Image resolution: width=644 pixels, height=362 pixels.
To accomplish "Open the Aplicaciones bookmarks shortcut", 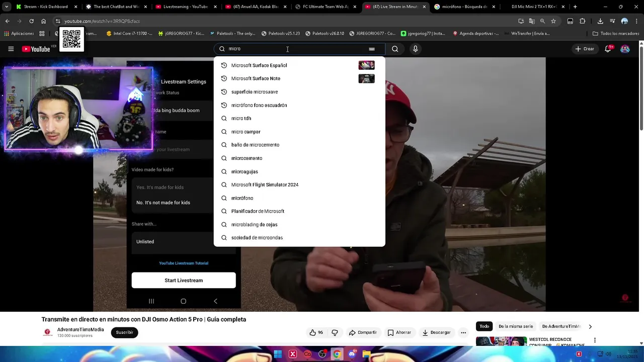I will click(x=19, y=34).
